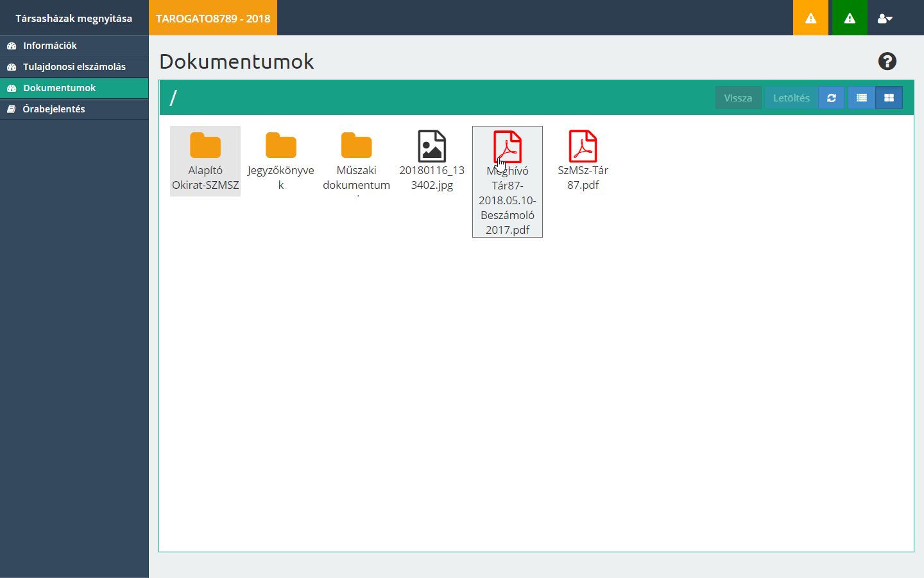Expand the user account dropdown
This screenshot has width=924, height=578.
pyautogui.click(x=885, y=18)
